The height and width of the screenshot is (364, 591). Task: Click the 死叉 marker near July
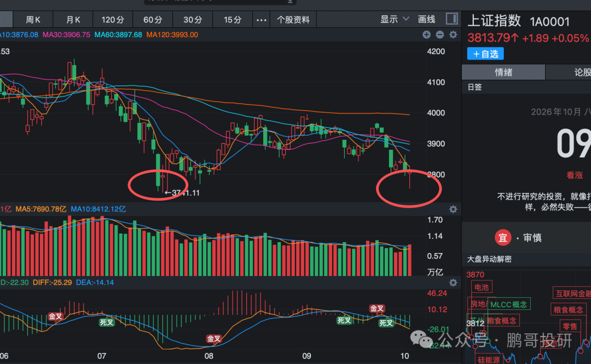click(107, 322)
